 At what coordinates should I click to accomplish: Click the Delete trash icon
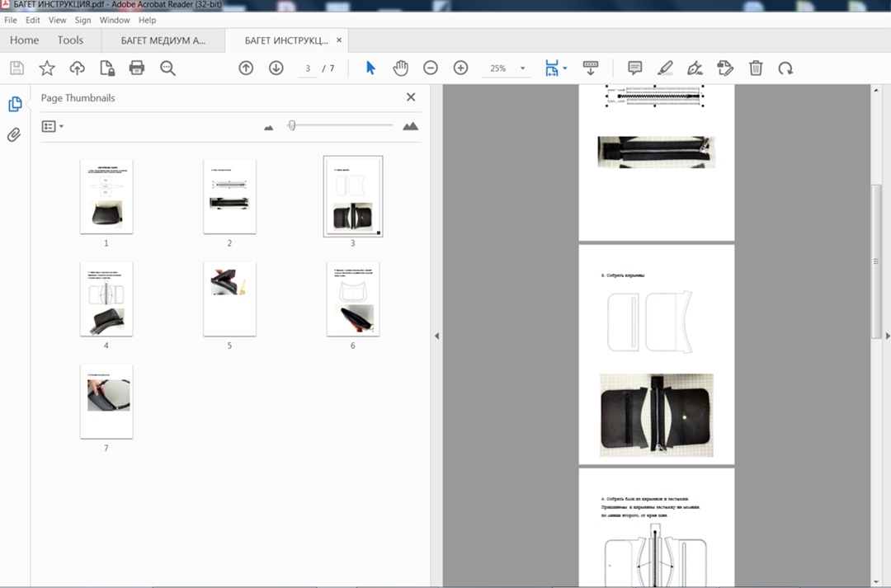(x=756, y=68)
